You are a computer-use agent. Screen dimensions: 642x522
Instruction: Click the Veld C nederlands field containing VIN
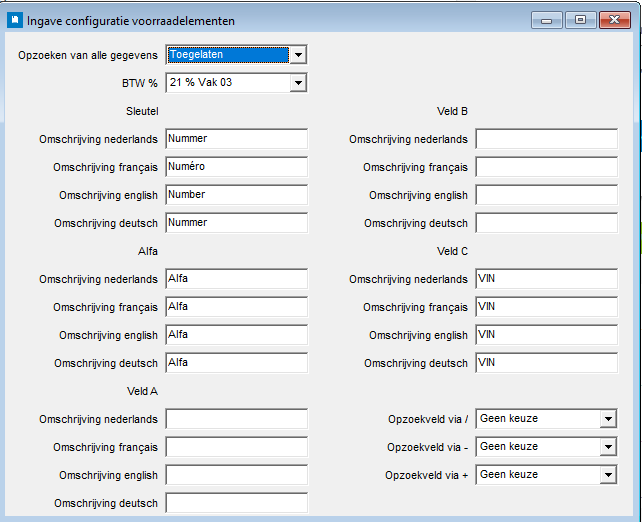point(546,279)
